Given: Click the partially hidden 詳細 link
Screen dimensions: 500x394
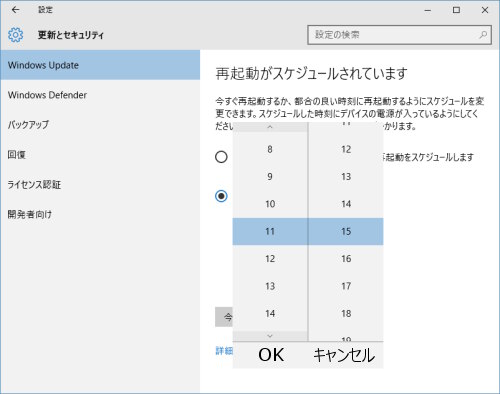Looking at the screenshot, I should tap(224, 351).
